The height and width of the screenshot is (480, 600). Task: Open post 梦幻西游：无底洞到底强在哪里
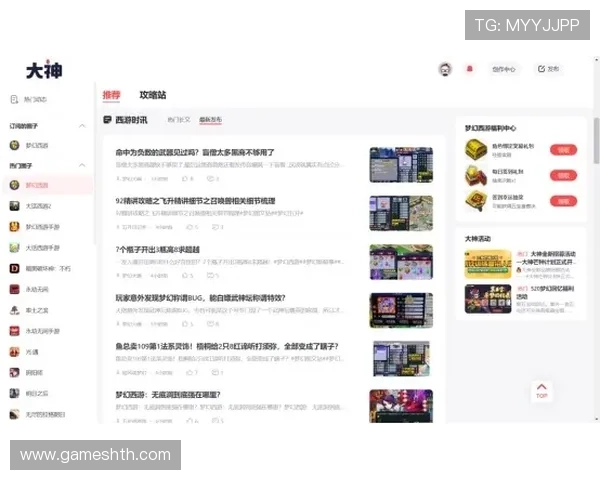click(168, 395)
